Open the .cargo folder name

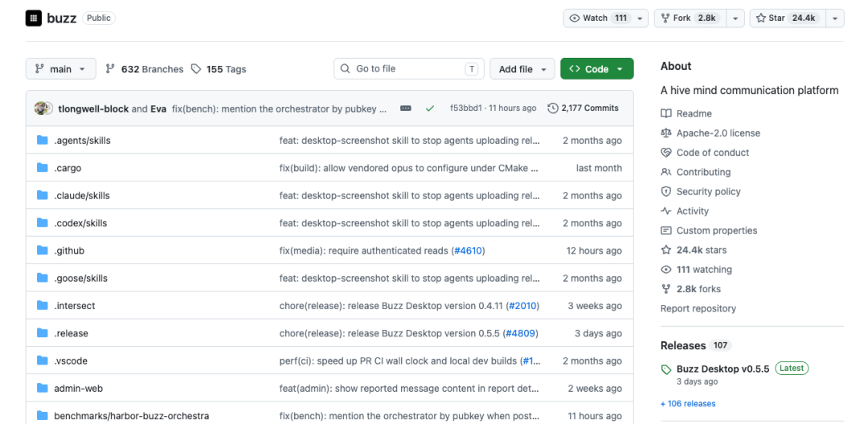click(68, 168)
